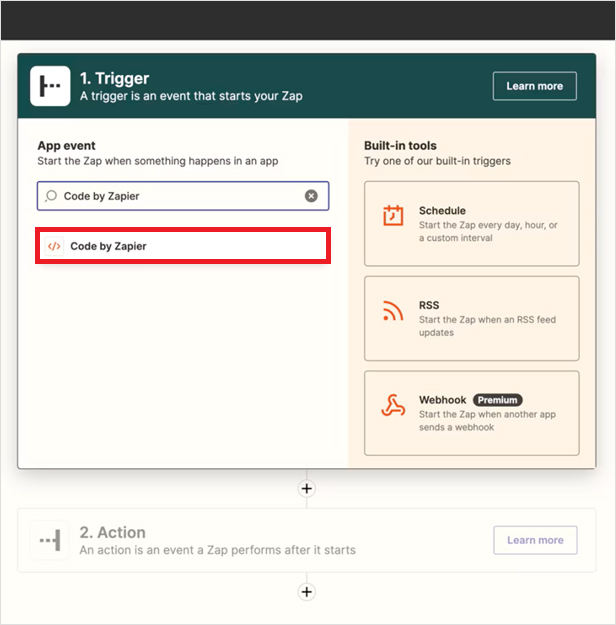Viewport: 616px width, 625px height.
Task: Click the Schedule calendar icon
Action: (x=393, y=216)
